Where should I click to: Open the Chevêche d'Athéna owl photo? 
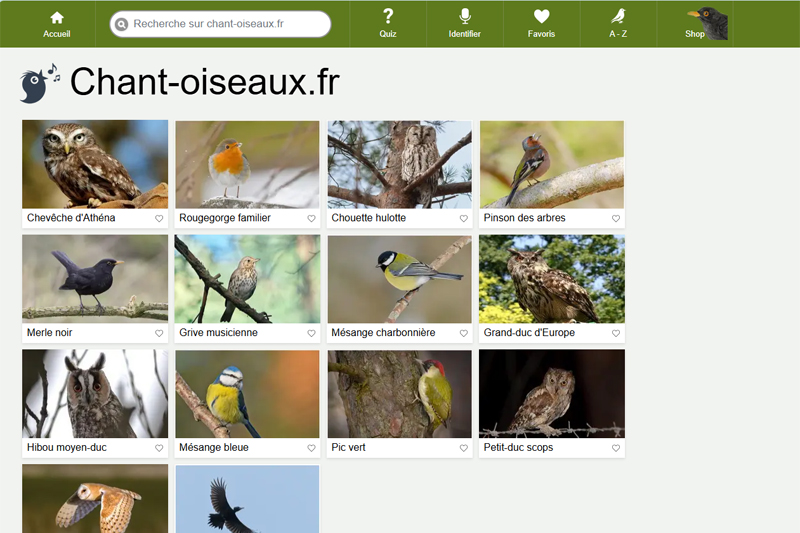[95, 164]
